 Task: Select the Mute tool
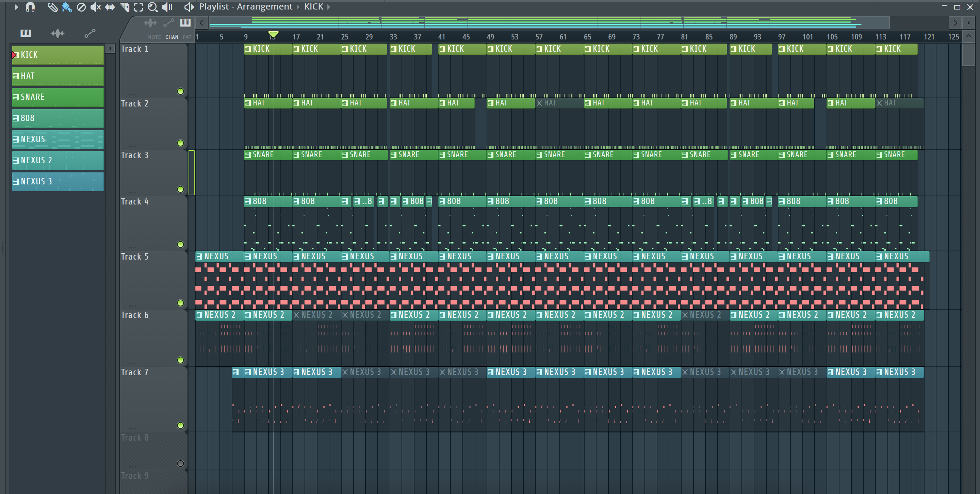coord(96,7)
